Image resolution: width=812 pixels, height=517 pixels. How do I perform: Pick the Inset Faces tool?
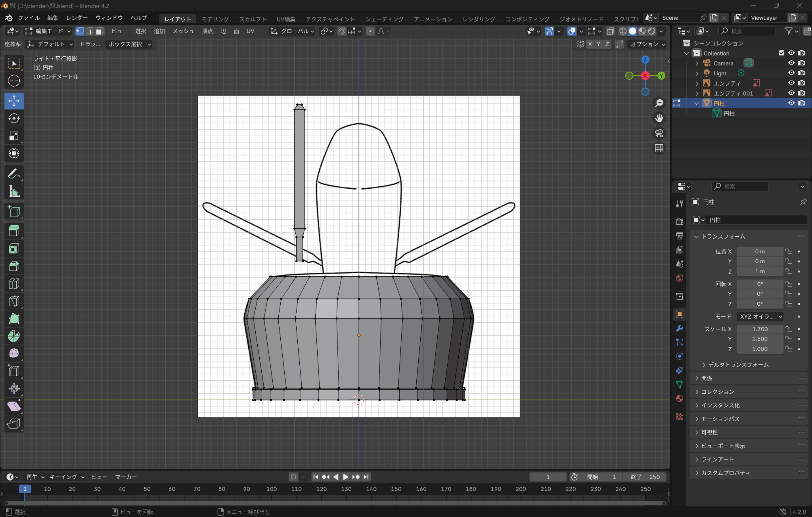(14, 249)
